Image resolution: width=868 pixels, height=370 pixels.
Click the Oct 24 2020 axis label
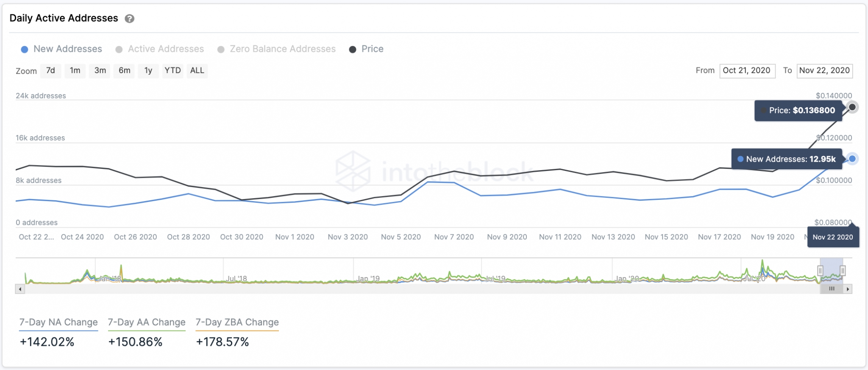[82, 237]
